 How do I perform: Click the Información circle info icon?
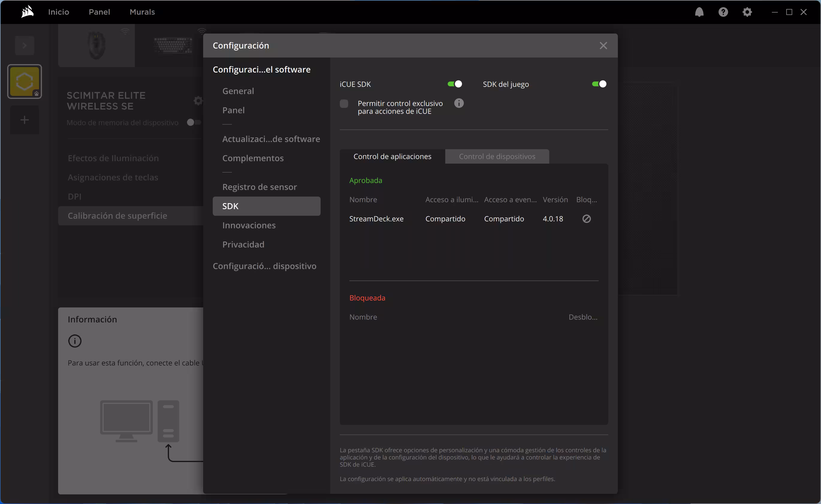75,341
